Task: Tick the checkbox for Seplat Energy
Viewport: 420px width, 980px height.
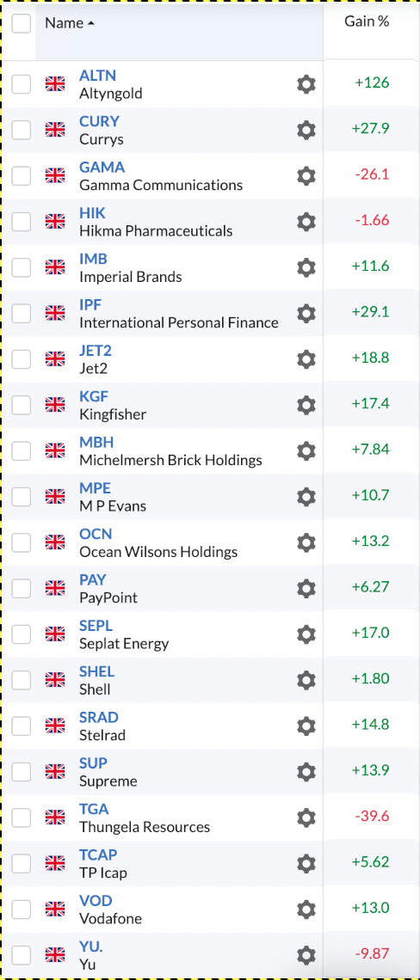Action: point(22,634)
